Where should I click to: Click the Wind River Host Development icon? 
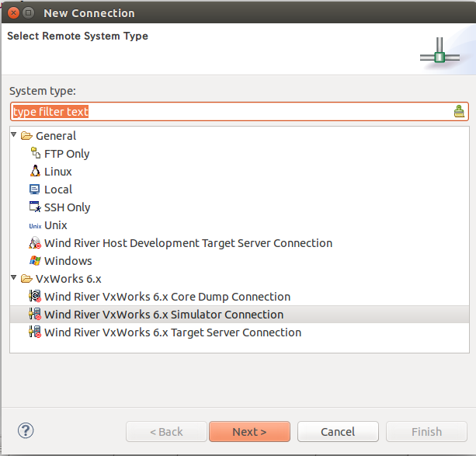point(35,242)
